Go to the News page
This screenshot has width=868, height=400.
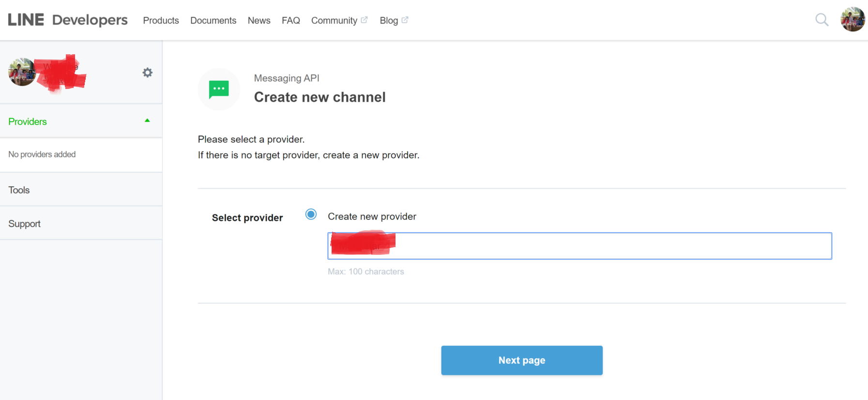pyautogui.click(x=259, y=20)
